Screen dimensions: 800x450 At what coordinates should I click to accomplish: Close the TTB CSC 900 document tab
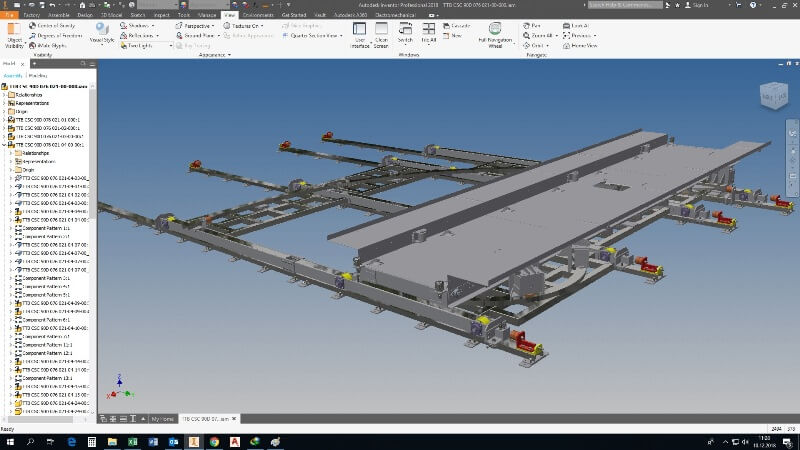tap(234, 419)
